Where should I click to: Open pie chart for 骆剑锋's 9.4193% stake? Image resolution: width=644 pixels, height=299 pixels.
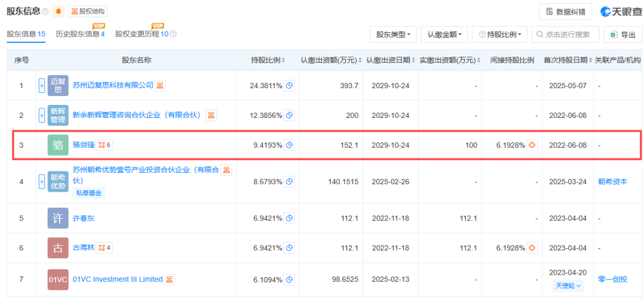coord(290,145)
